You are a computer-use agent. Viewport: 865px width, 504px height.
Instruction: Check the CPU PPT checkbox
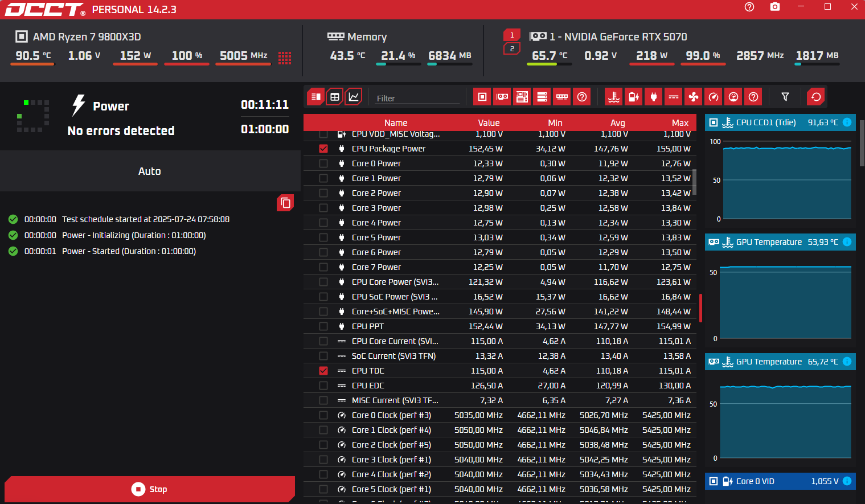pyautogui.click(x=323, y=326)
